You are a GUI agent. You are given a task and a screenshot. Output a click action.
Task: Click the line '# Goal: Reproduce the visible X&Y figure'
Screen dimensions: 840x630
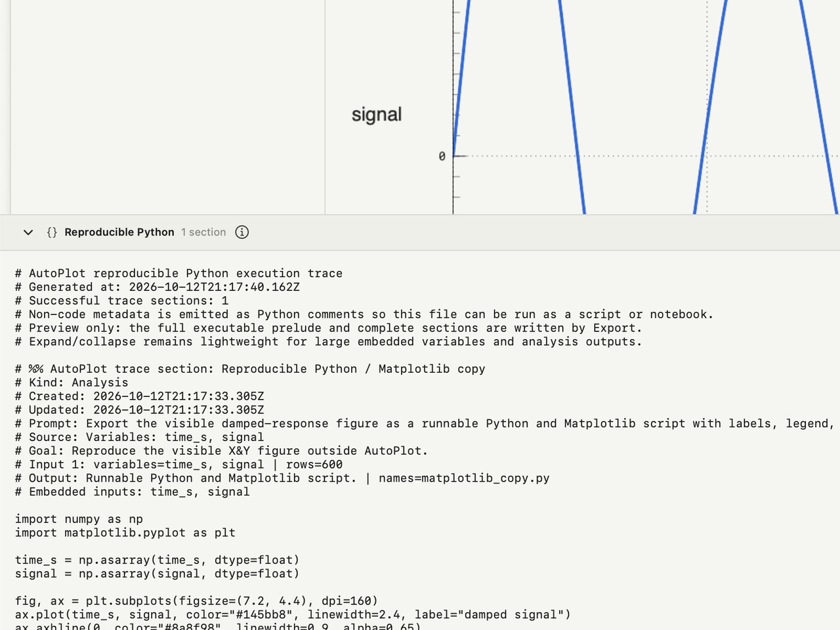(x=222, y=451)
